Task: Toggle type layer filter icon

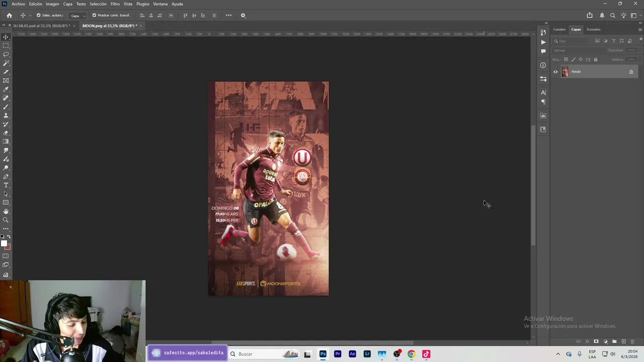Action: [x=613, y=41]
